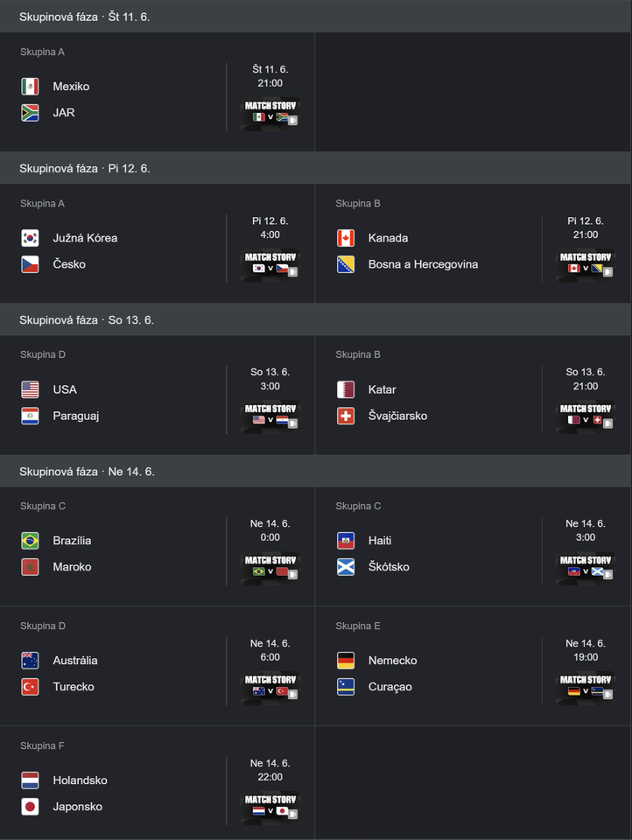Open Match Story for Mexiko v JAR
Screen dimensions: 632x840
pyautogui.click(x=270, y=113)
